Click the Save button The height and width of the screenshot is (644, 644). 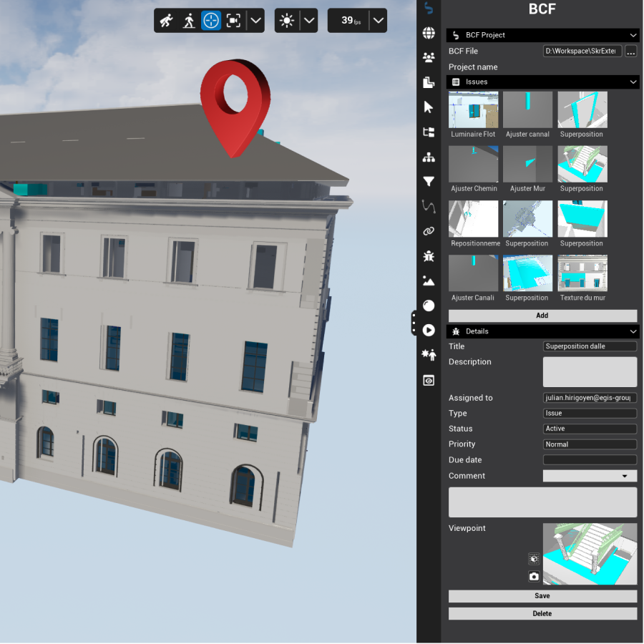tap(542, 596)
